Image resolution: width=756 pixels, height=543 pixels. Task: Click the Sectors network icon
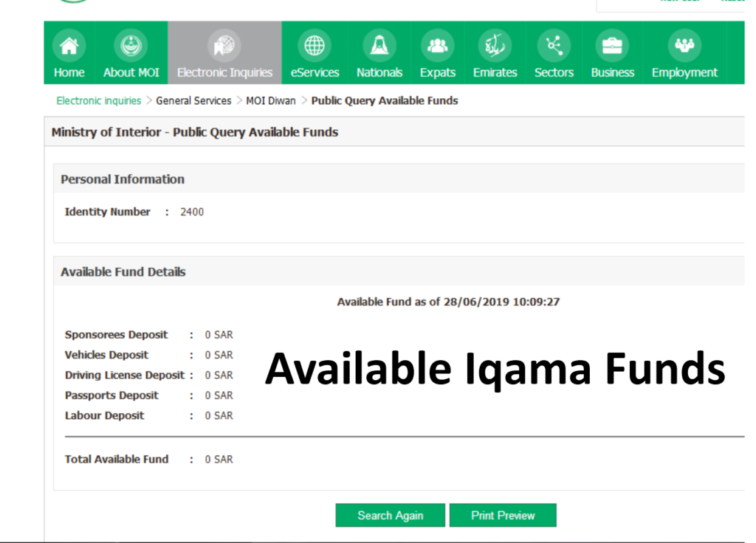[554, 46]
